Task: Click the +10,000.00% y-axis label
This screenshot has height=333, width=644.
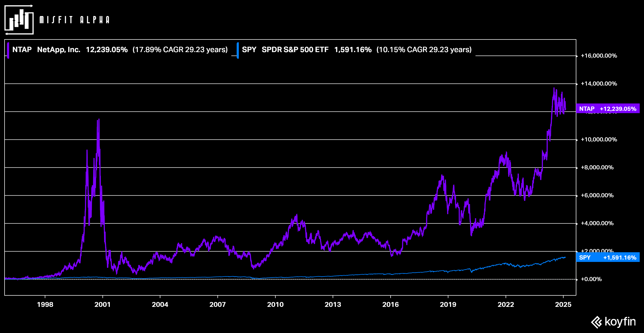Action: (x=599, y=139)
